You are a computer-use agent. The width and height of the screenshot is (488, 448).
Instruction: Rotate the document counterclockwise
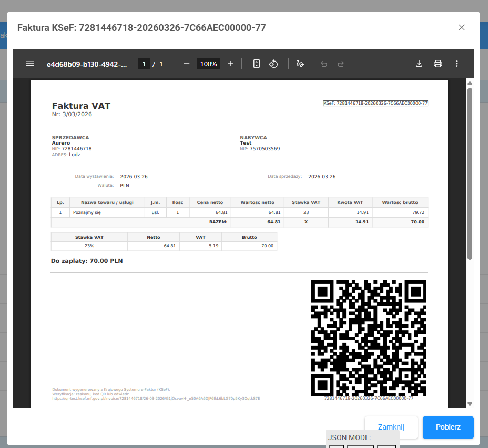click(x=273, y=64)
